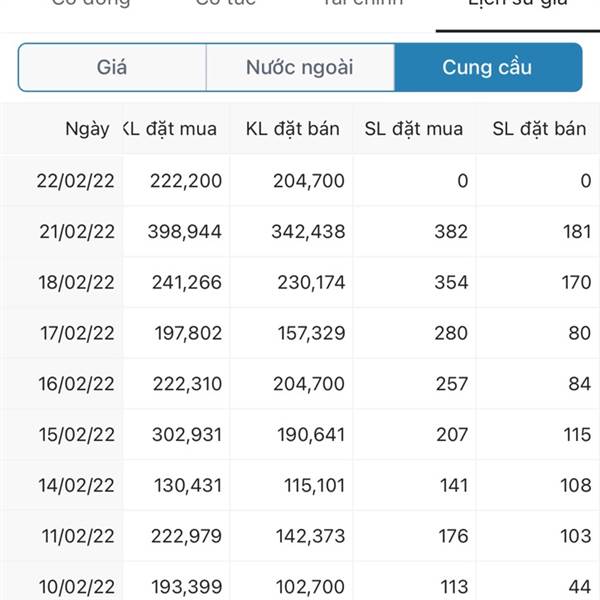Tap the 10/02/22 date cell
Screen dimensions: 600x600
77,587
